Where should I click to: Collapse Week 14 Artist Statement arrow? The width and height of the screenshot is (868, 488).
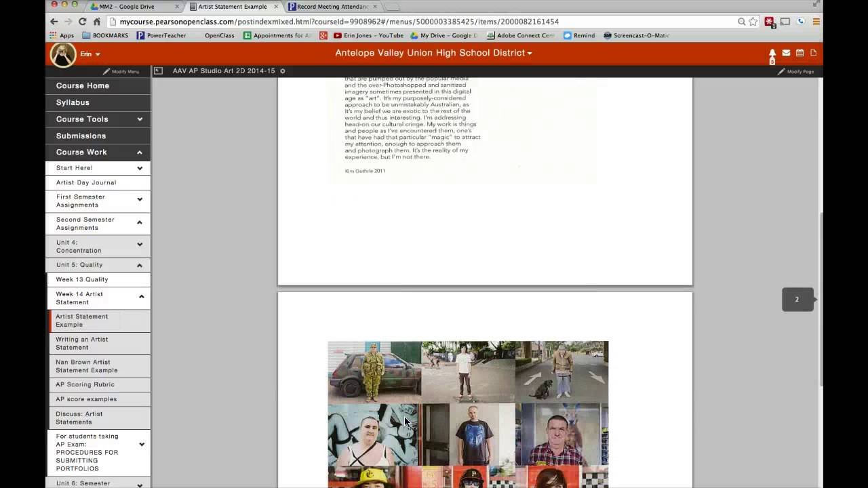coord(142,296)
